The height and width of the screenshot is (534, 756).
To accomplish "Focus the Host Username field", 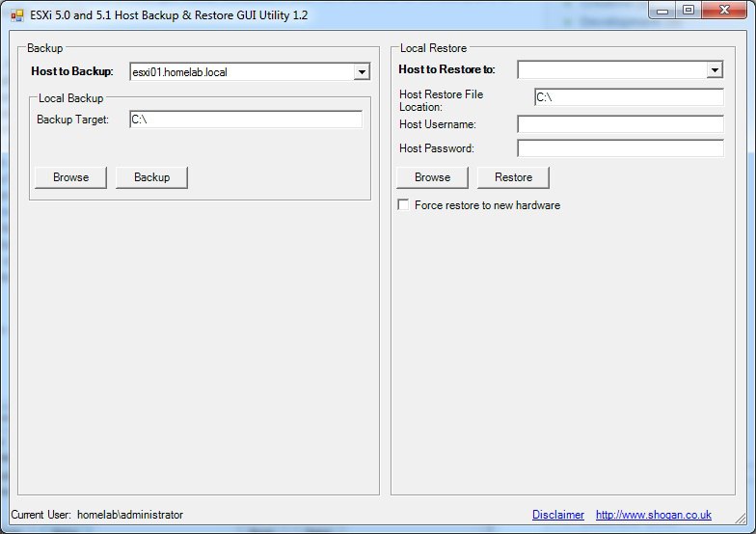I will (621, 124).
